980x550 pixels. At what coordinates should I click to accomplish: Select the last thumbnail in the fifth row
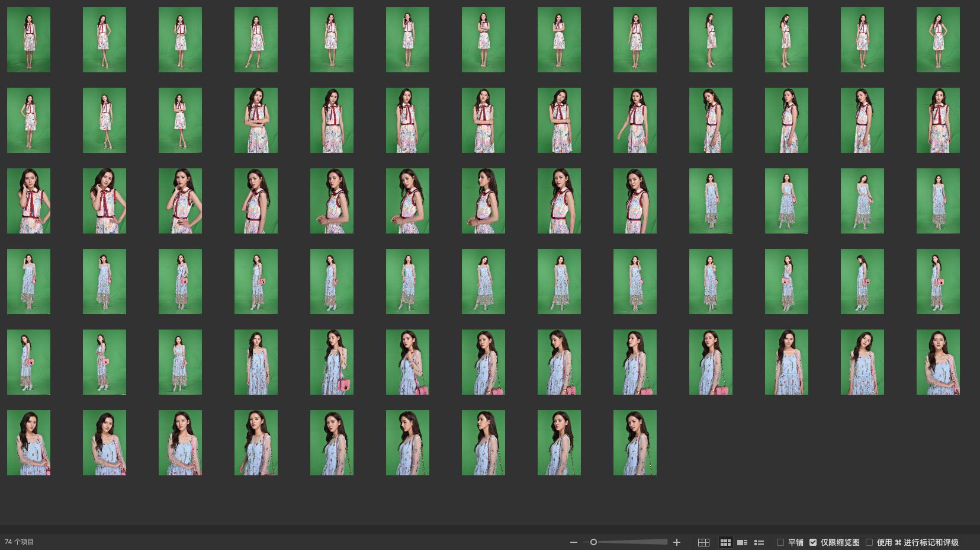click(938, 362)
